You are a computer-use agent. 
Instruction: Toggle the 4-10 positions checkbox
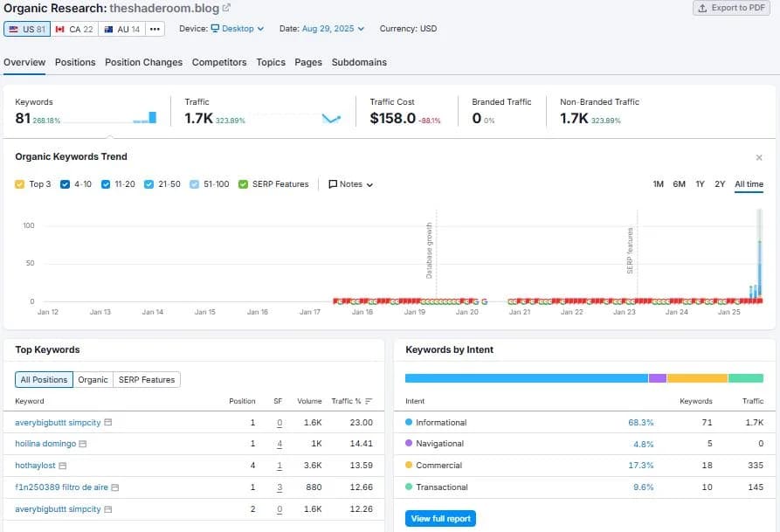click(65, 184)
